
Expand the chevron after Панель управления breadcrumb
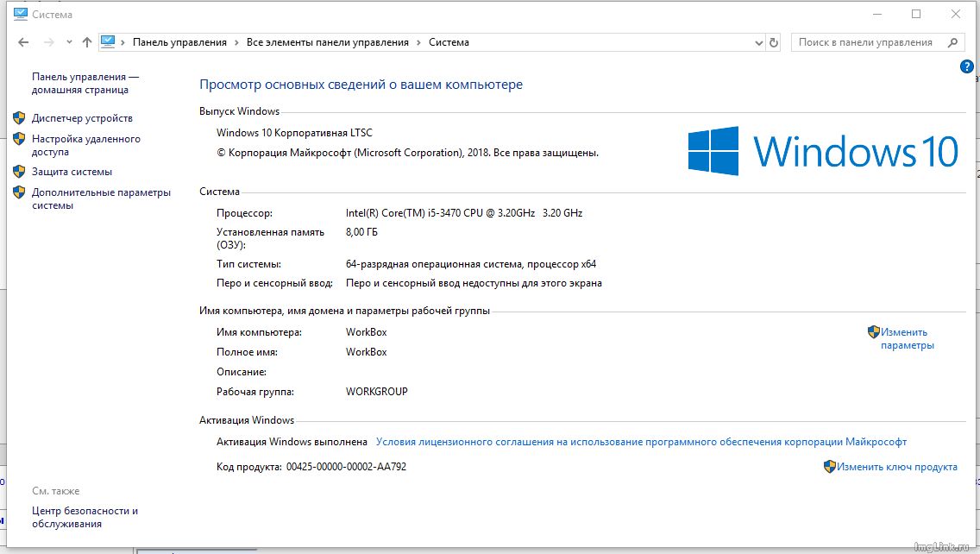[237, 42]
